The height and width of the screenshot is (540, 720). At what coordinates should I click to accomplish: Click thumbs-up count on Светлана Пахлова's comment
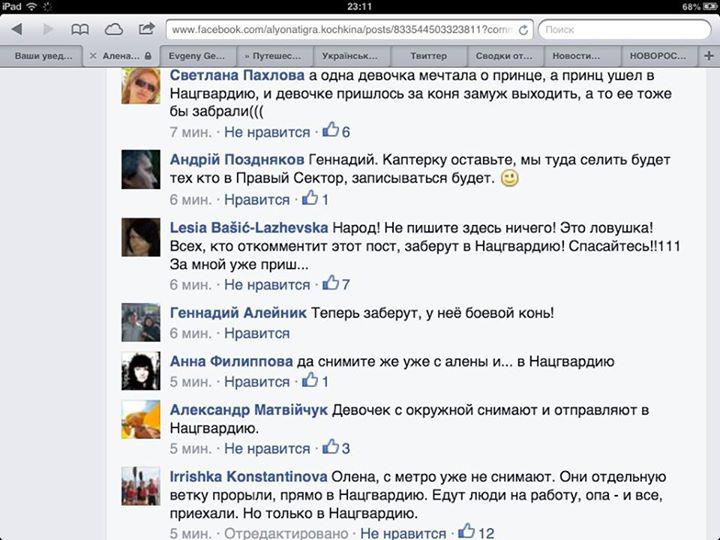[x=336, y=131]
